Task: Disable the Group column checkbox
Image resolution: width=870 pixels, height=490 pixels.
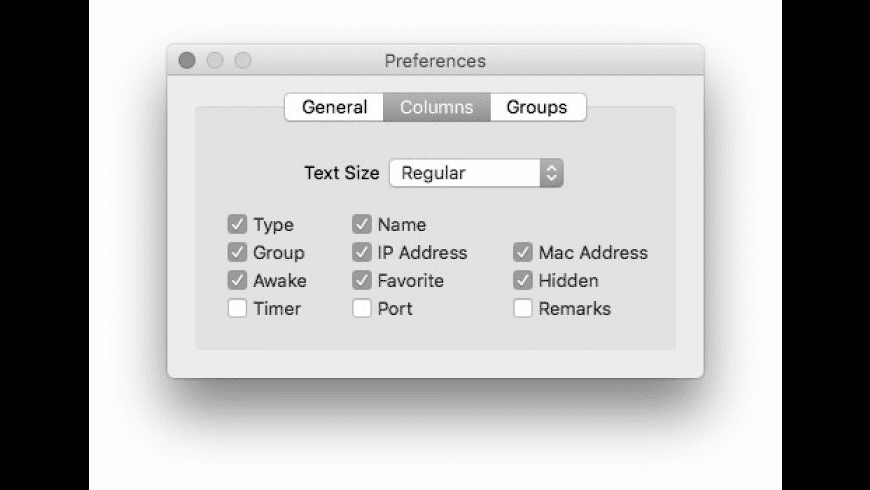Action: tap(237, 252)
